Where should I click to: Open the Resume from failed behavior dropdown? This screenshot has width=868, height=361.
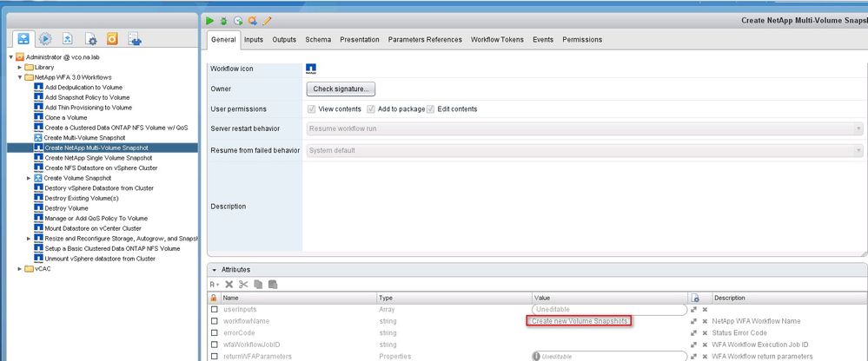(585, 150)
